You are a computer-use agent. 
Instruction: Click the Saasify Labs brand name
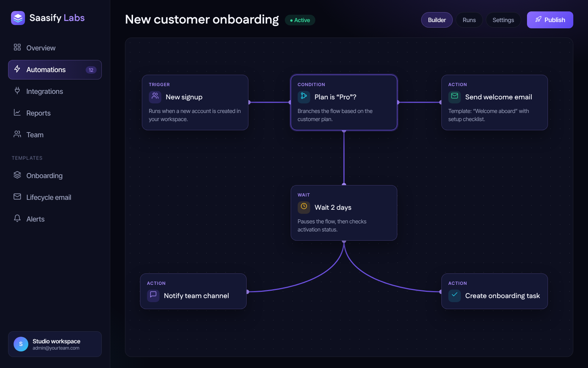57,18
